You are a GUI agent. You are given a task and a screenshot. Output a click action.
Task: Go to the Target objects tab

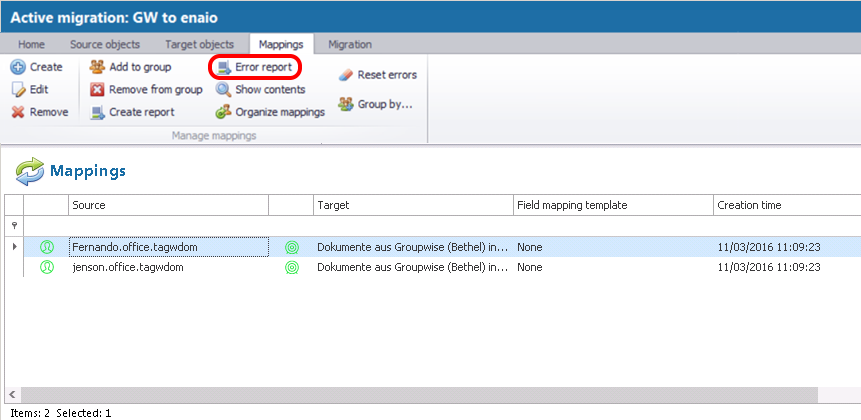pos(200,44)
